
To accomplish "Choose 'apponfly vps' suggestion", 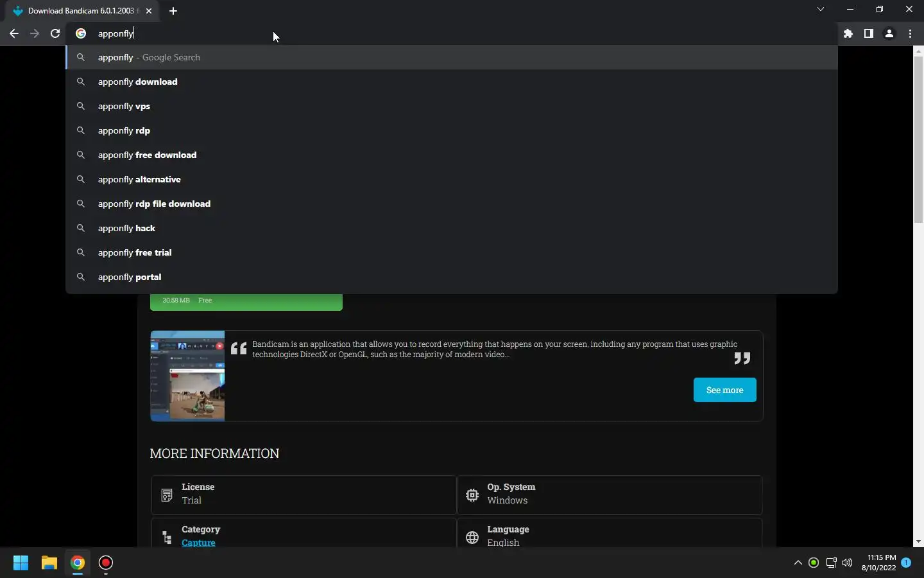I will (452, 106).
